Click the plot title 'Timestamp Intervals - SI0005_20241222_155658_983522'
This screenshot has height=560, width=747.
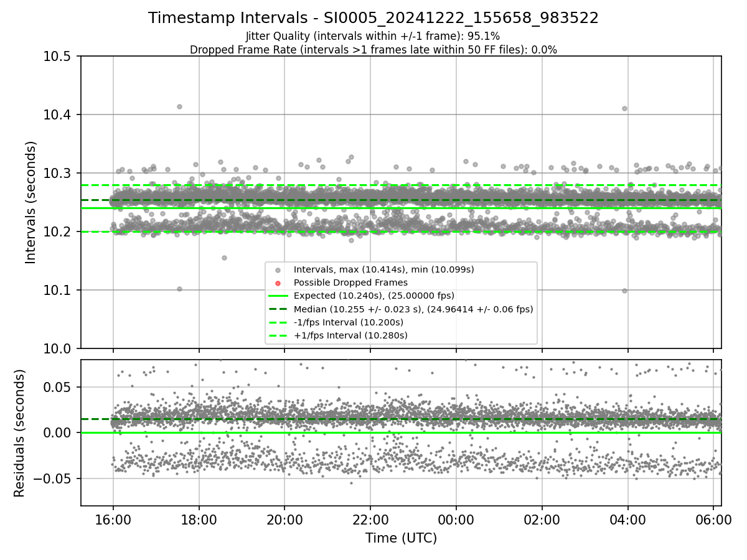(374, 18)
